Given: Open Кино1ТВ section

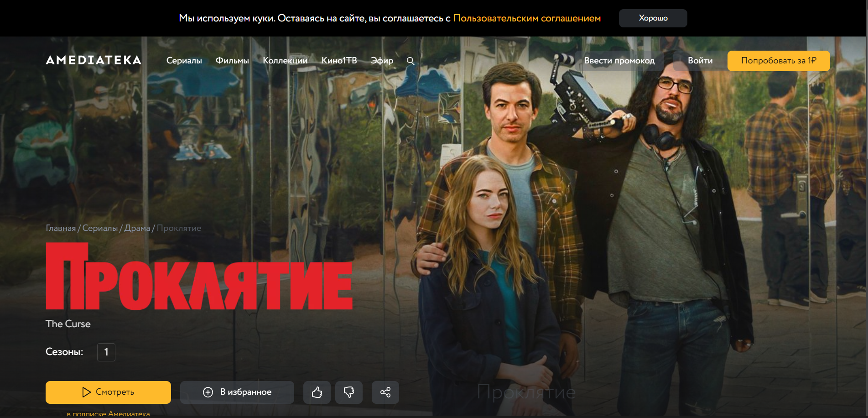Looking at the screenshot, I should [x=339, y=61].
